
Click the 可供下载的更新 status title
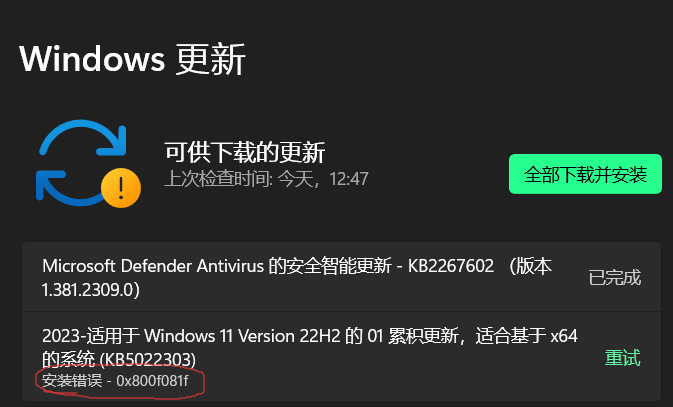245,152
